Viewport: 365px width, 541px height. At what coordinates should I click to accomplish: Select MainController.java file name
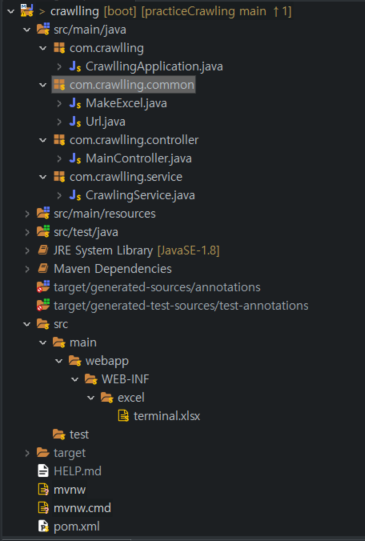(139, 158)
